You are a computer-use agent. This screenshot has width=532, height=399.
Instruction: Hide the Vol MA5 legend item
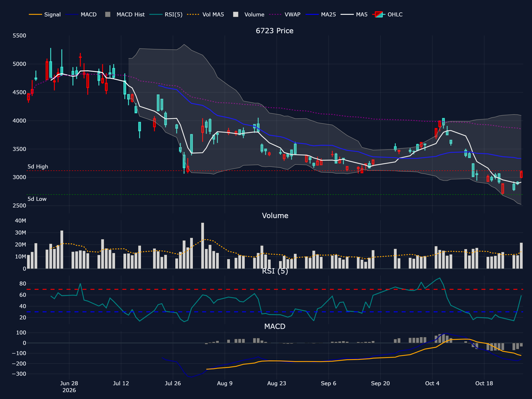coord(206,14)
